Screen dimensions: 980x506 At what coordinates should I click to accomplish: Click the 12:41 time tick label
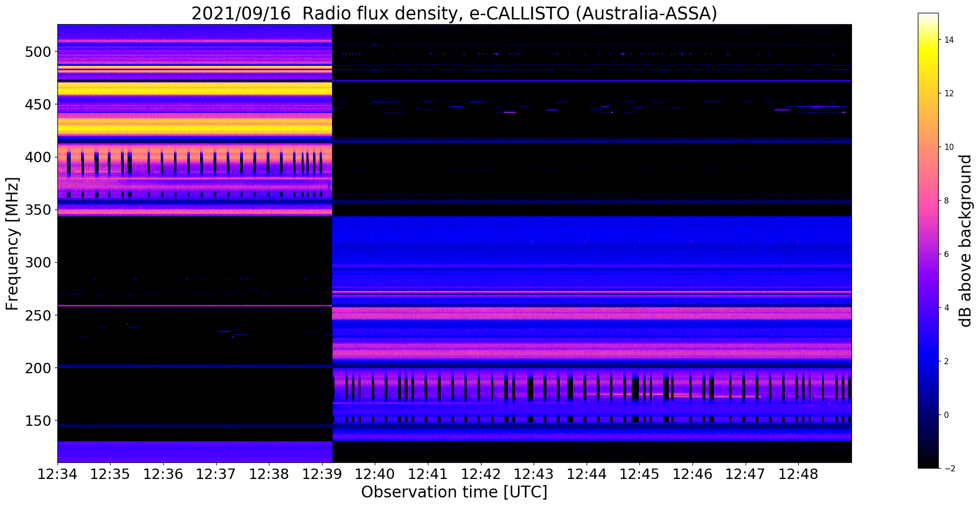point(428,474)
